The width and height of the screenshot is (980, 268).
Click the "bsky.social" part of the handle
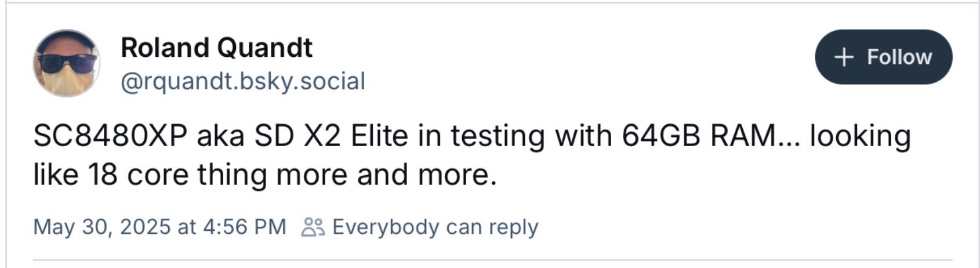[300, 82]
